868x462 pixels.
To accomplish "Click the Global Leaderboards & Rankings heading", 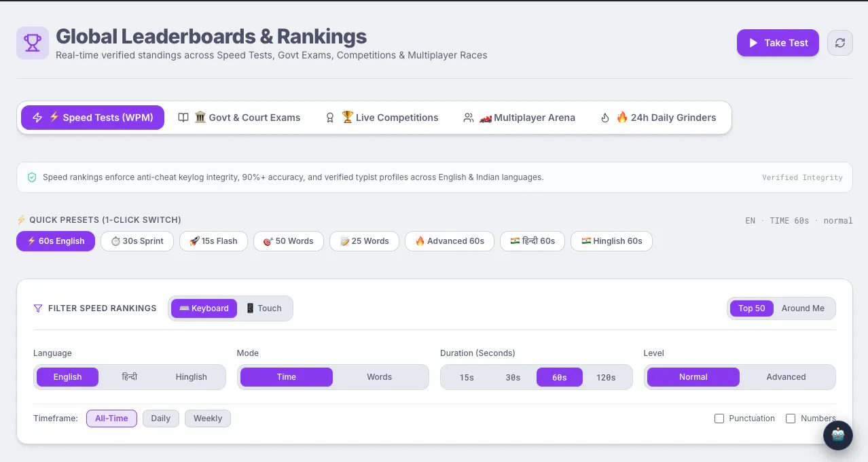I will coord(211,36).
